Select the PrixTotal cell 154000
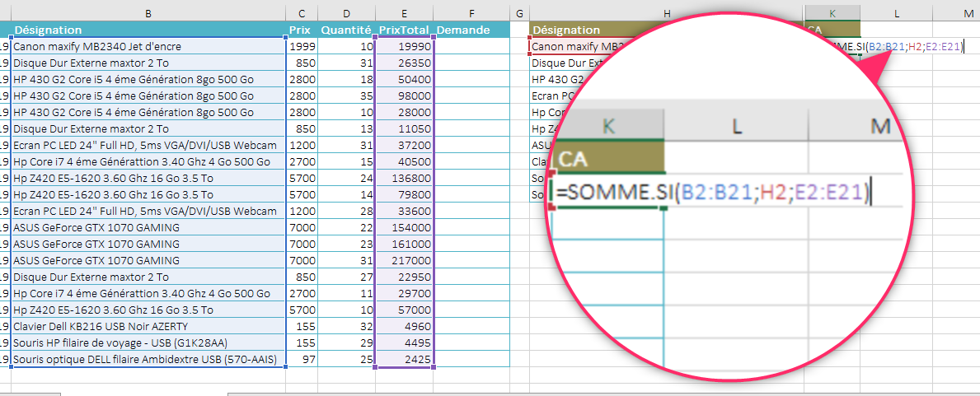This screenshot has width=980, height=396. (x=405, y=227)
